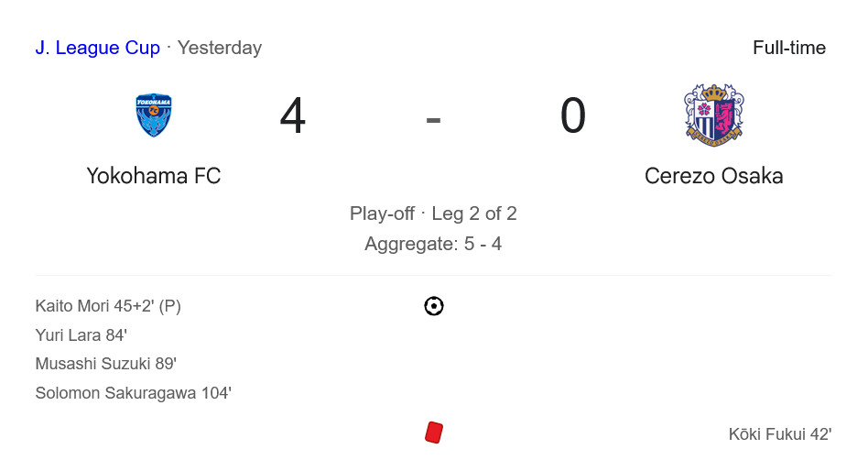Click the Aggregate: 5 - 4 line
This screenshot has height=471, width=868.
tap(433, 244)
